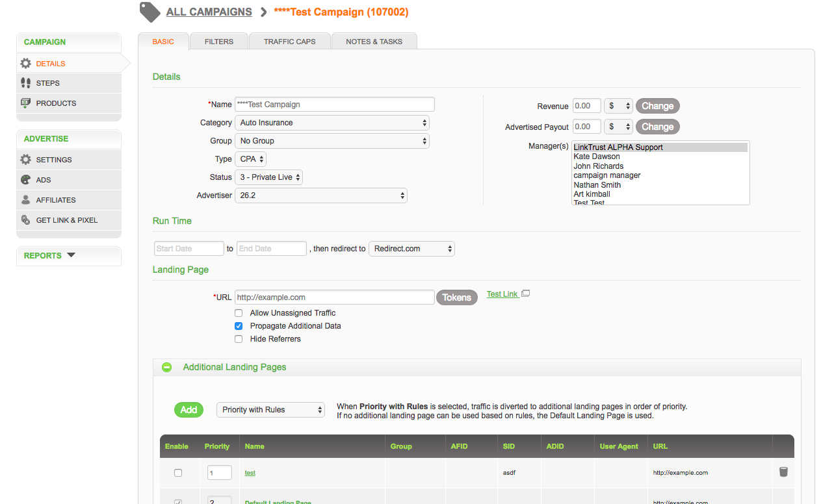This screenshot has height=504, width=834.
Task: Click the Start Date field
Action: (189, 249)
